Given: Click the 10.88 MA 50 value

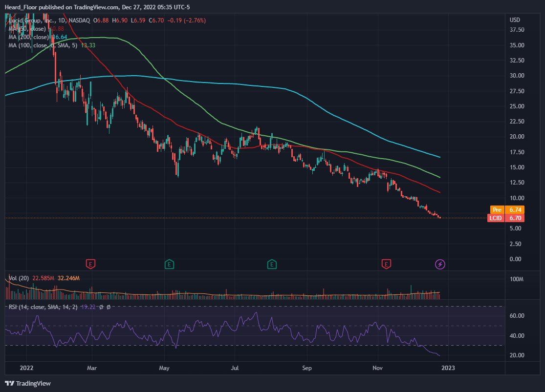Looking at the screenshot, I should coord(56,29).
